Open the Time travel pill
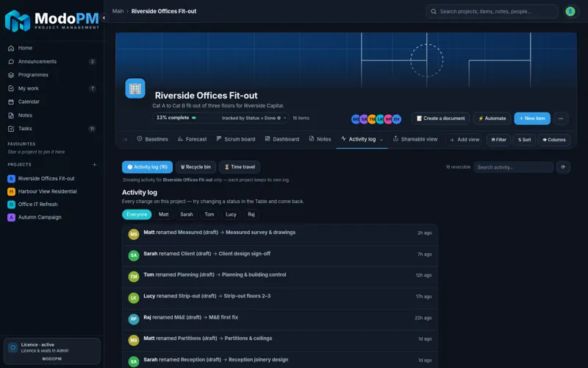Image resolution: width=588 pixels, height=368 pixels. 240,167
